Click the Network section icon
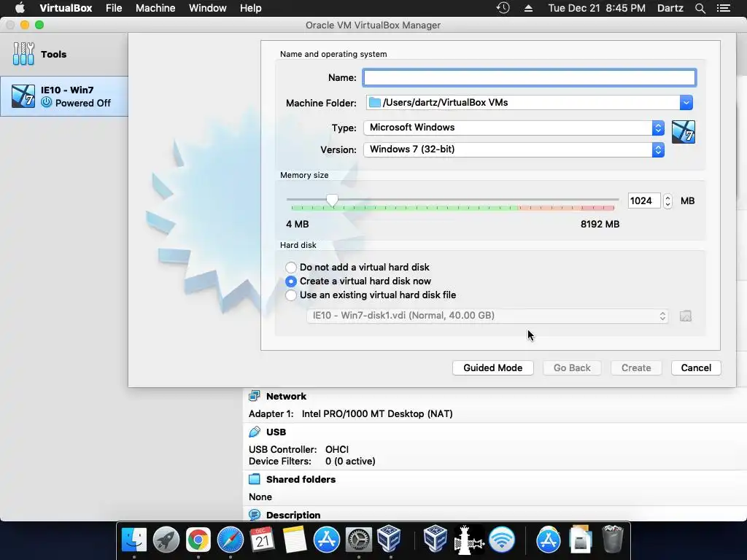This screenshot has width=747, height=560. (255, 396)
